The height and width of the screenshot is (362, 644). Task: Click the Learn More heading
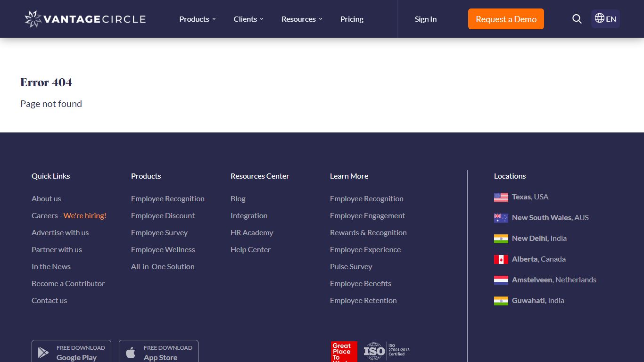(x=349, y=176)
